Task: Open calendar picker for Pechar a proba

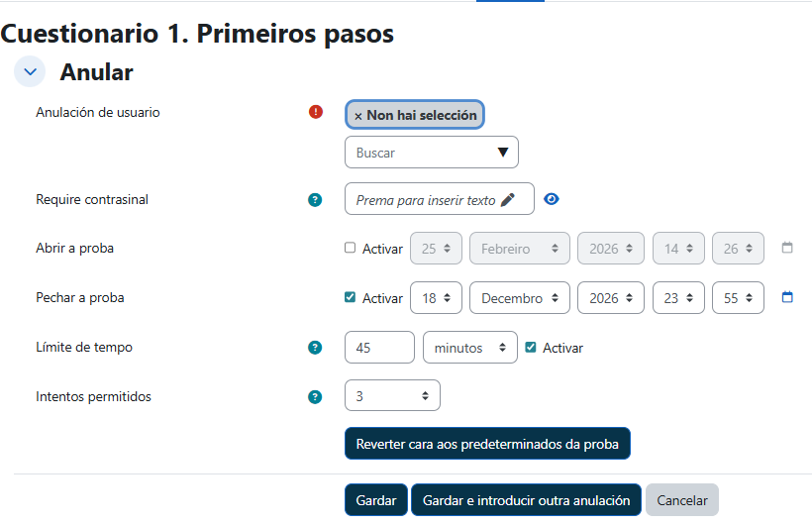Action: [787, 297]
